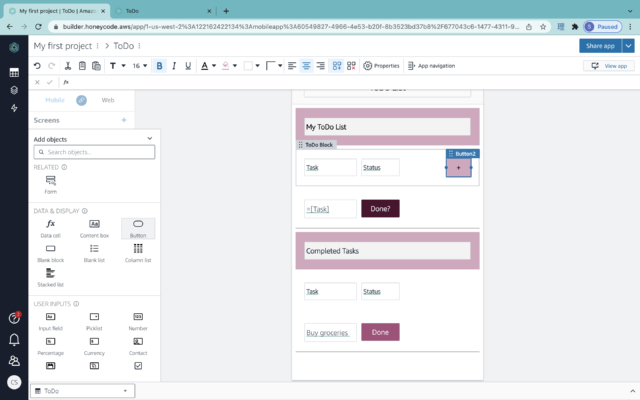Open the ToDo app options menu dots
Viewport: 640px width, 400px height.
[x=140, y=46]
